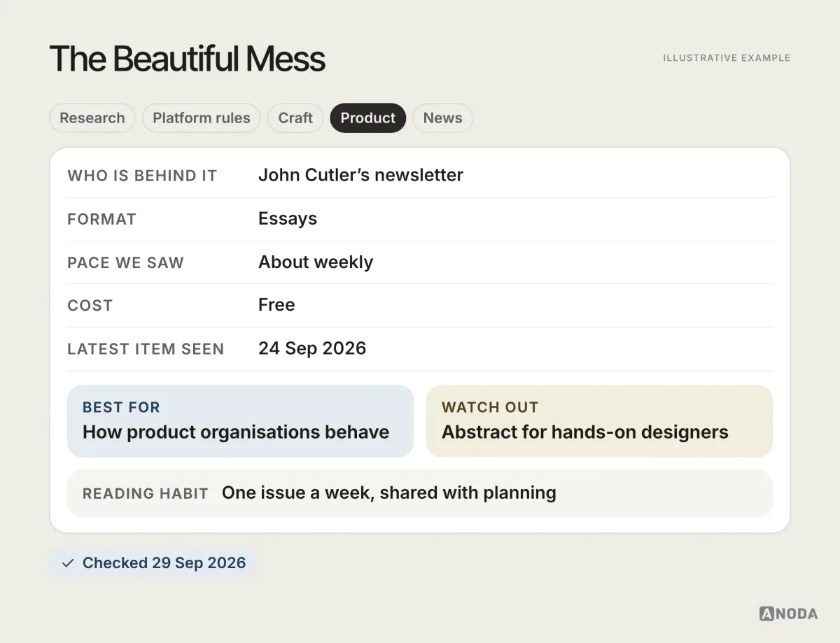
Task: Open the Watch out card
Action: (599, 421)
